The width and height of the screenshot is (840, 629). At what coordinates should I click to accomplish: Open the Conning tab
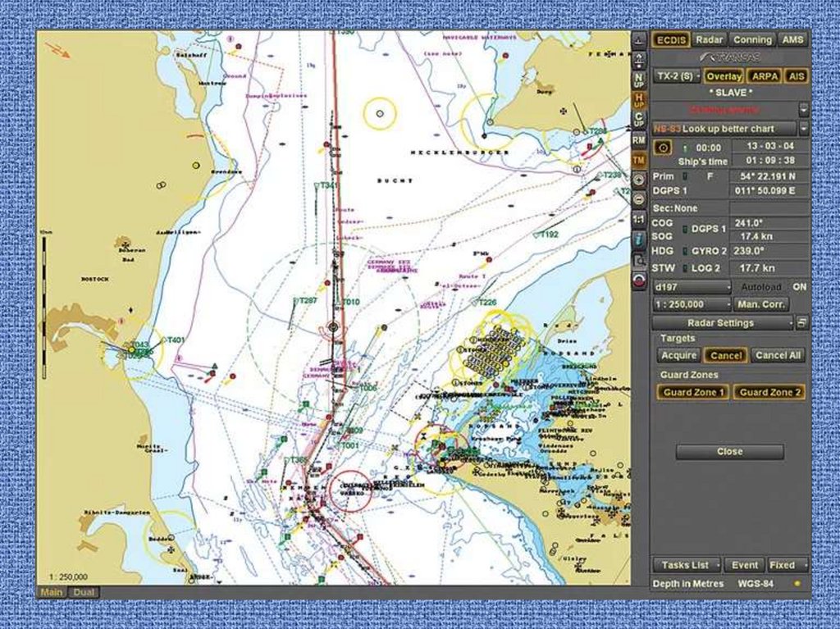tap(751, 39)
